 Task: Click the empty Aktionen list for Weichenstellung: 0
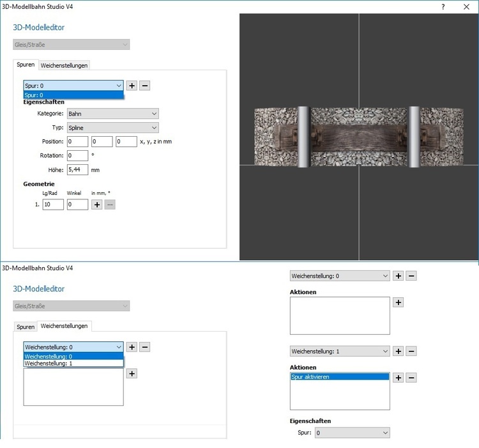pos(340,316)
